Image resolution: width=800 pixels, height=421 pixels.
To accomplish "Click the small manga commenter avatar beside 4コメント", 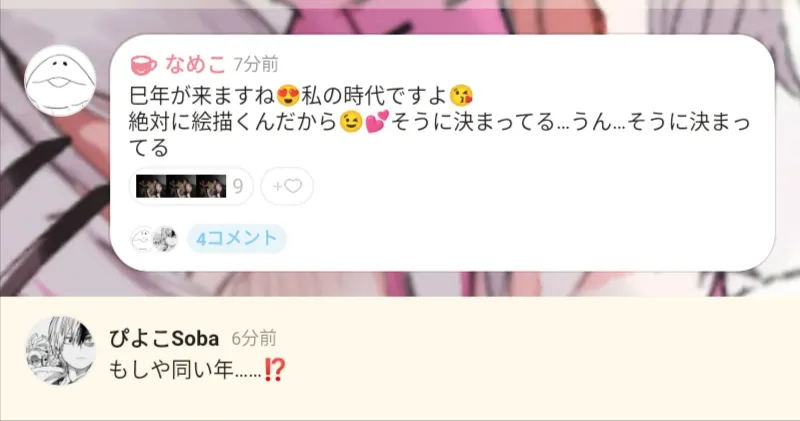I will (x=165, y=238).
